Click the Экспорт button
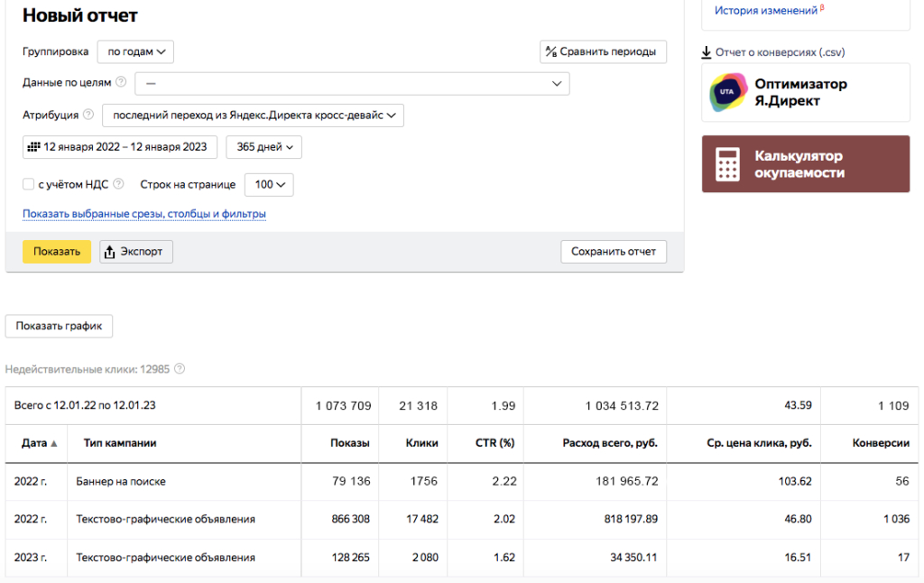 coord(136,252)
